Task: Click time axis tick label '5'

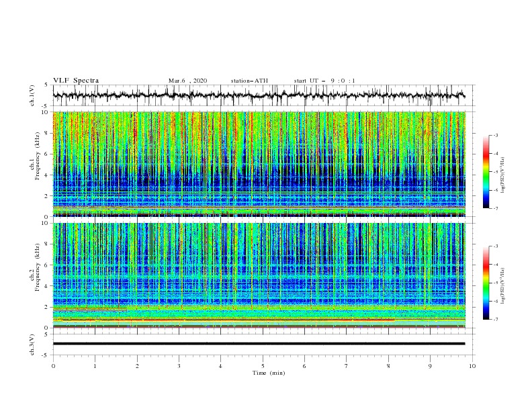Action: pyautogui.click(x=263, y=366)
